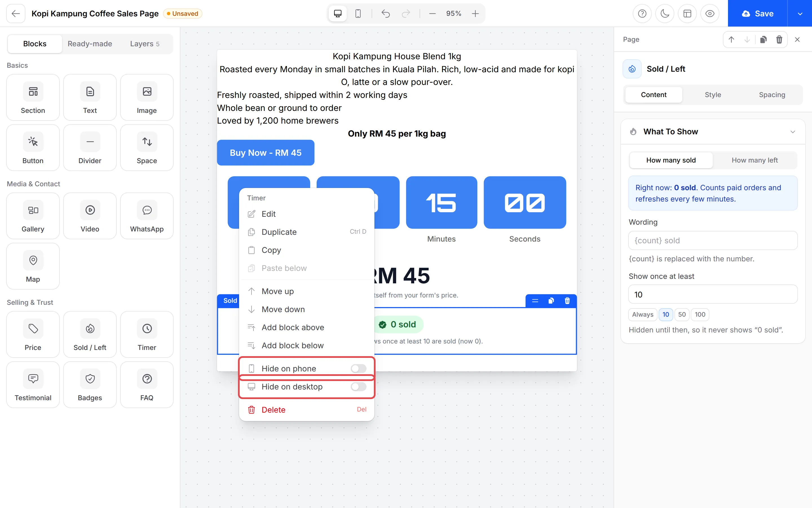This screenshot has width=812, height=508.
Task: Open the preview eye icon
Action: pyautogui.click(x=710, y=14)
